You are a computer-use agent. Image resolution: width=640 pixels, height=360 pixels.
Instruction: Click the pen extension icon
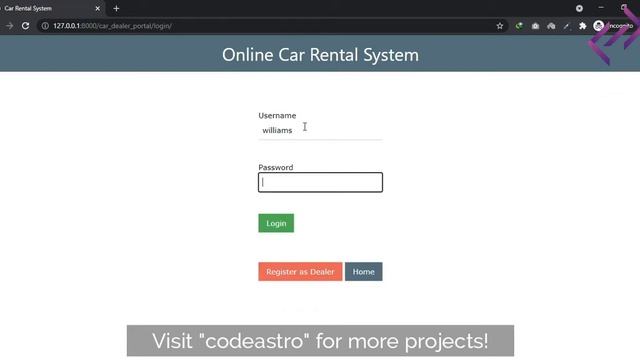click(x=566, y=26)
